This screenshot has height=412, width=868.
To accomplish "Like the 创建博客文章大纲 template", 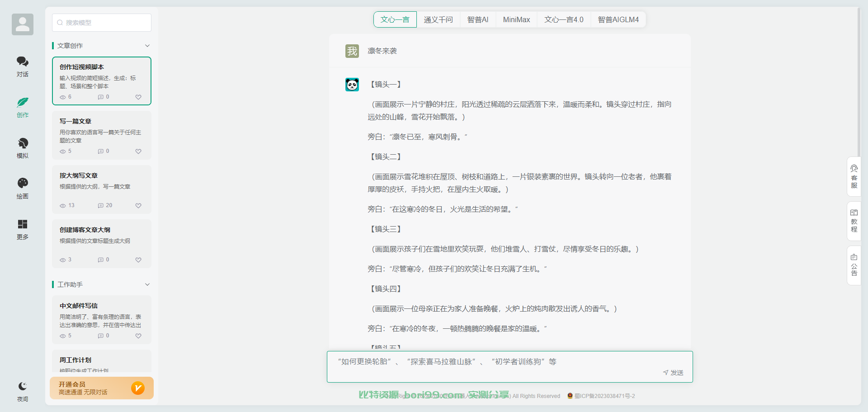I will pos(138,260).
